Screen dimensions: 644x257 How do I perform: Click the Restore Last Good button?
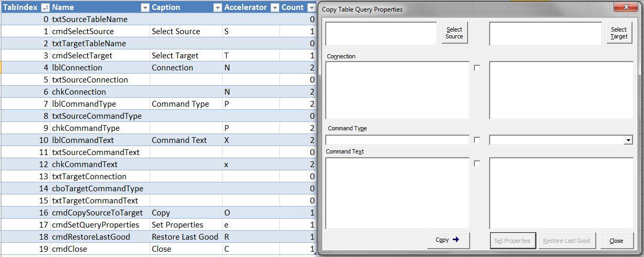coord(566,241)
